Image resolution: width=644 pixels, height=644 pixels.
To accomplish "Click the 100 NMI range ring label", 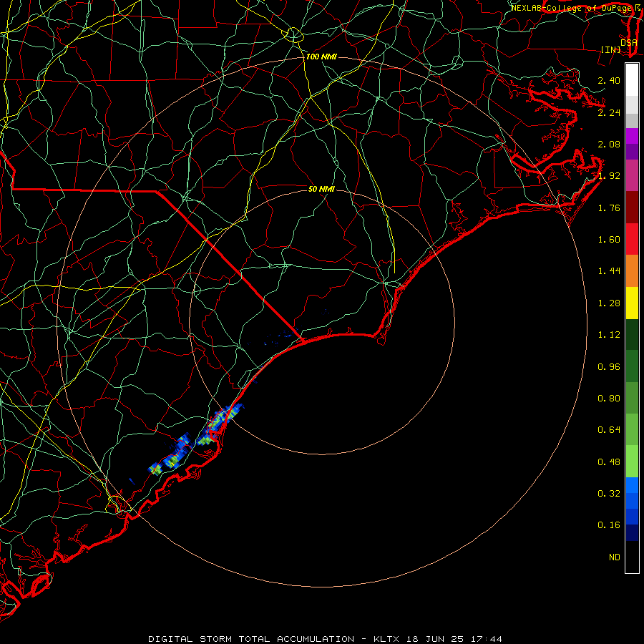I will [321, 57].
